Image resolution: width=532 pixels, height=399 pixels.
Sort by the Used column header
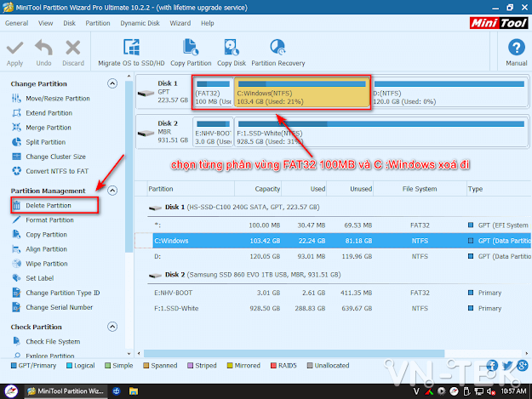click(304, 189)
